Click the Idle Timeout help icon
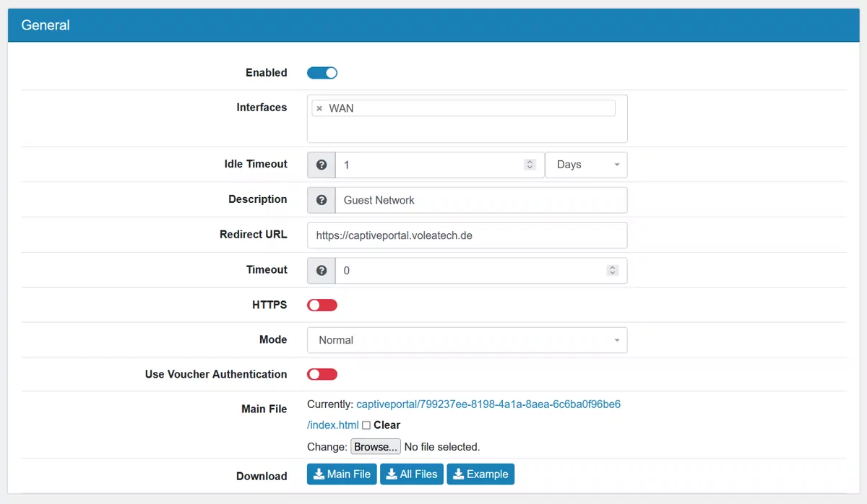The image size is (867, 504). (x=322, y=165)
